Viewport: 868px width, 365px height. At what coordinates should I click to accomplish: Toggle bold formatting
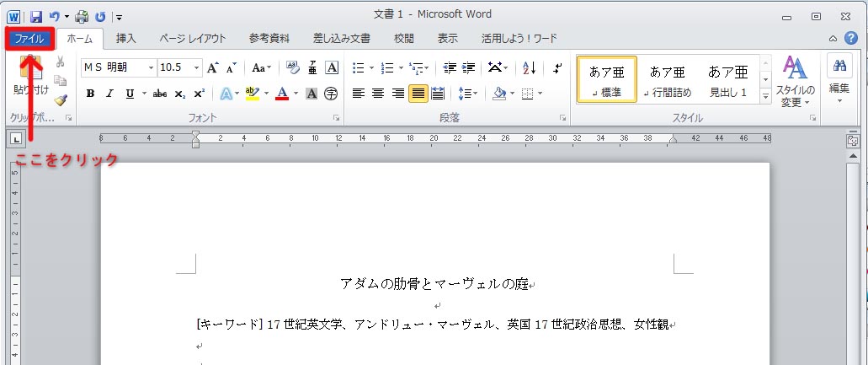point(90,94)
